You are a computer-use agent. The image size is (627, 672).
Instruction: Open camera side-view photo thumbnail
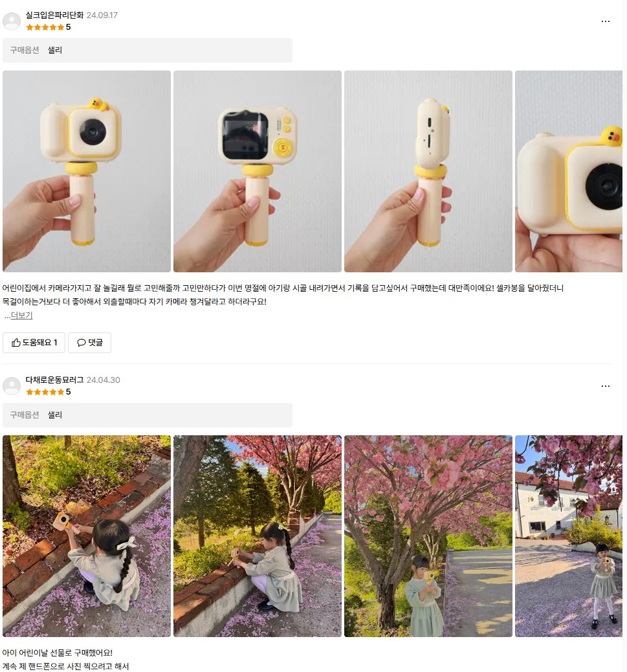(x=428, y=171)
